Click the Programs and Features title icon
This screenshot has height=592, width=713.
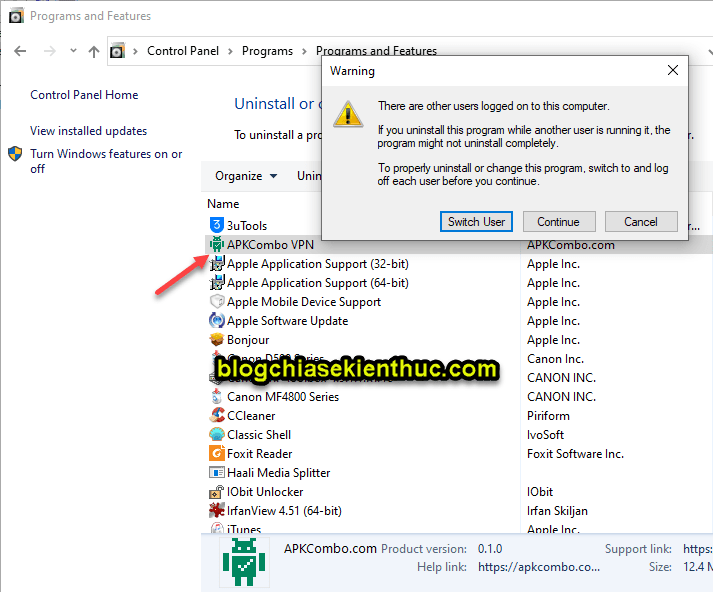[x=16, y=16]
